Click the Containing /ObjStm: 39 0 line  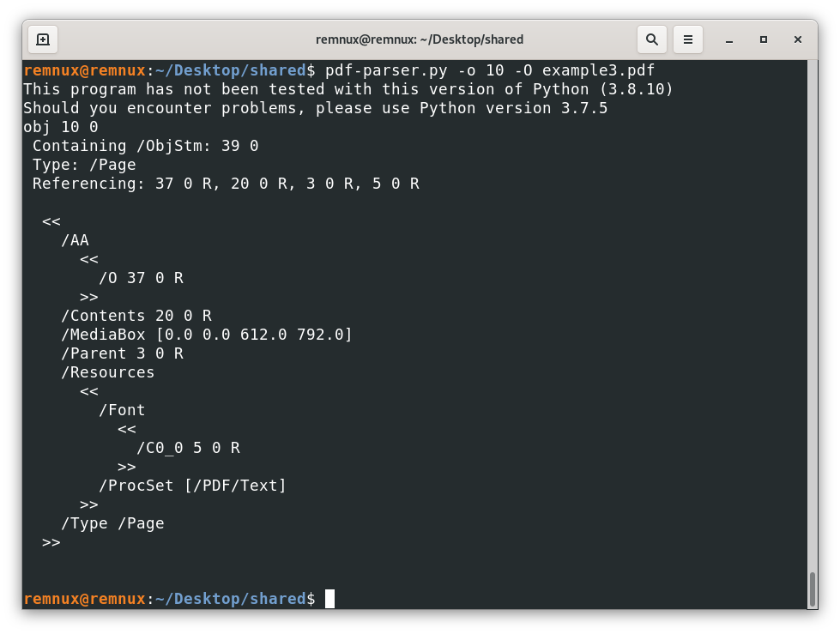[145, 146]
